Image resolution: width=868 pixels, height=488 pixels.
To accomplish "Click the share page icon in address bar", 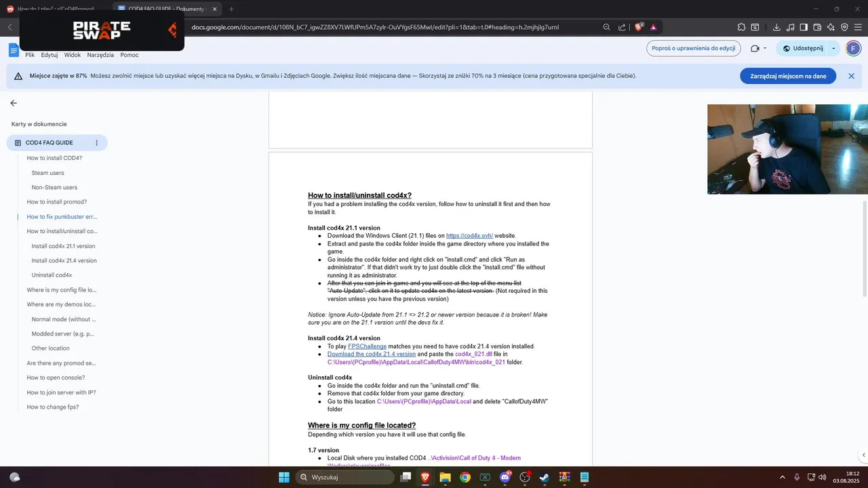I will [x=622, y=27].
